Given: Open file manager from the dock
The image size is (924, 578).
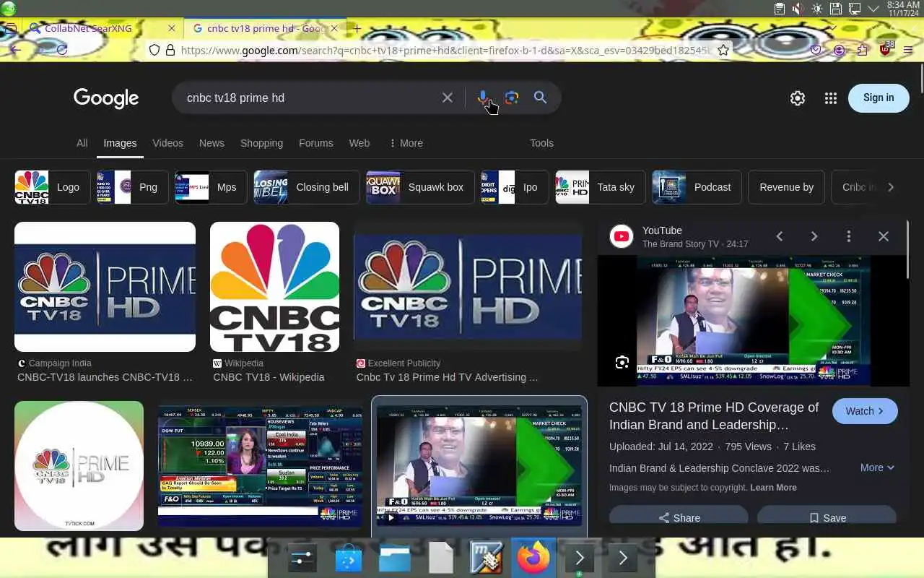Looking at the screenshot, I should (395, 558).
